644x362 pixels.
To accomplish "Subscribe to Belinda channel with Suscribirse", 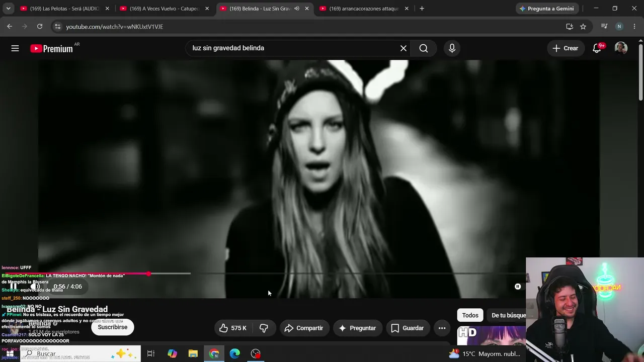I will point(113,327).
